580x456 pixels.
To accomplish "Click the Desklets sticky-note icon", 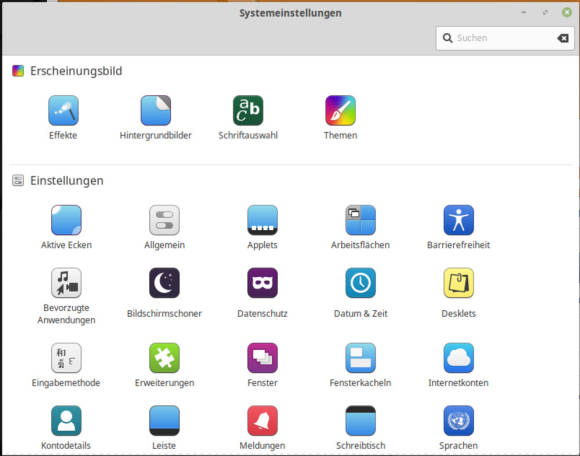I will click(x=458, y=283).
